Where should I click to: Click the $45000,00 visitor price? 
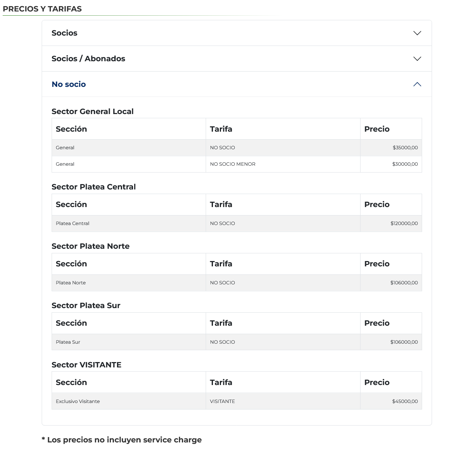pos(405,401)
